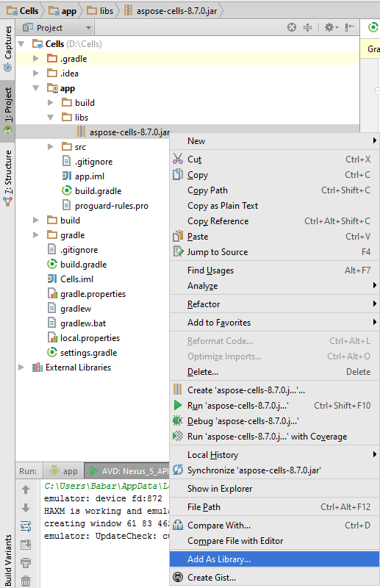Open the Build Variants side tab

(x=7, y=560)
